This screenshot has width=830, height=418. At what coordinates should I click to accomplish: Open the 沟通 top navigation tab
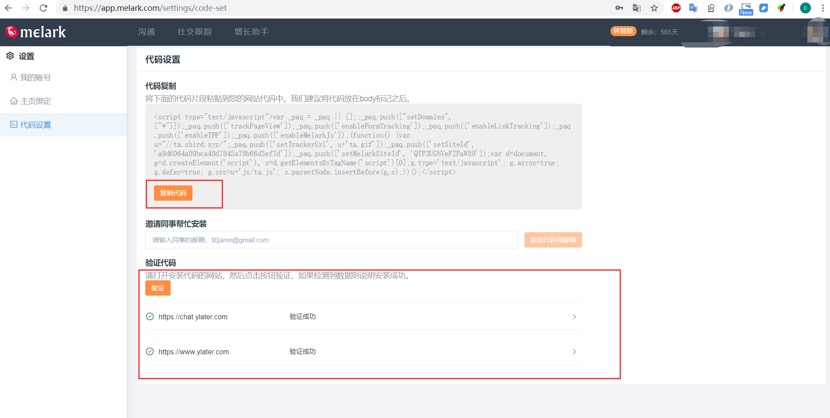click(147, 32)
